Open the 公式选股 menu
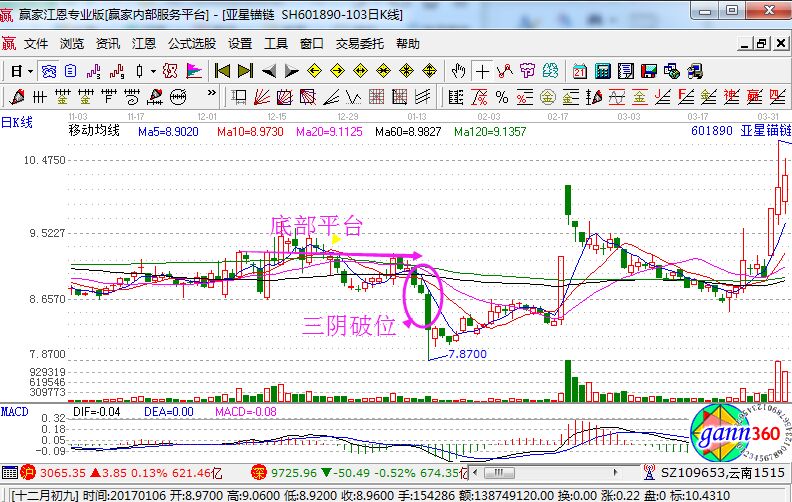Screen dimensions: 792x502 point(192,44)
